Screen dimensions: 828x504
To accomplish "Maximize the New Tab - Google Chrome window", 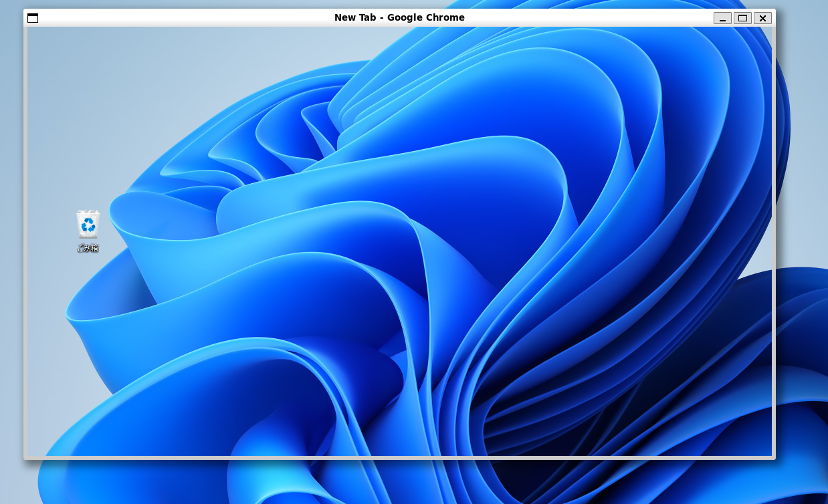I will click(742, 18).
